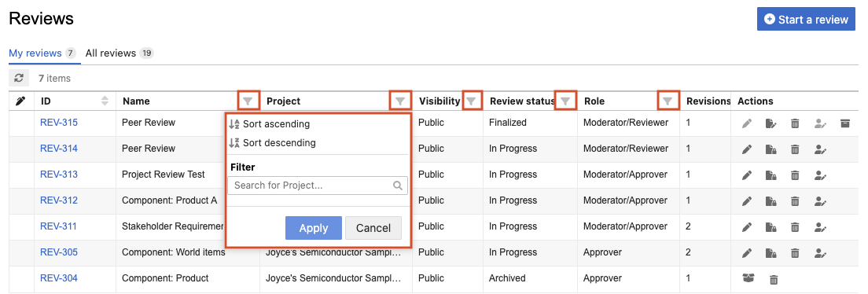Screen dimensions: 868x294
Task: Click the Search for Project input field
Action: [x=318, y=186]
